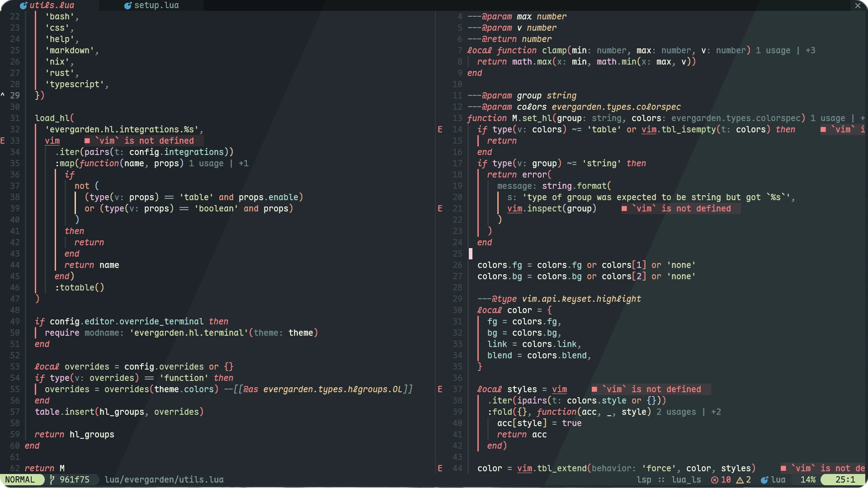Click the lua/evergarden/utils.lua file path
Screen dimensions: 868x488
[x=164, y=479]
